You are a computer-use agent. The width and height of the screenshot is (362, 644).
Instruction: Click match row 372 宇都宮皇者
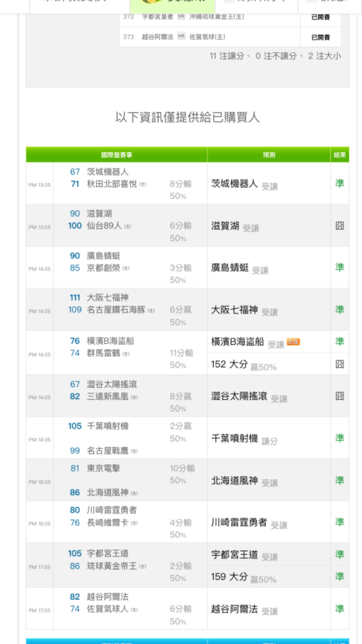click(230, 17)
